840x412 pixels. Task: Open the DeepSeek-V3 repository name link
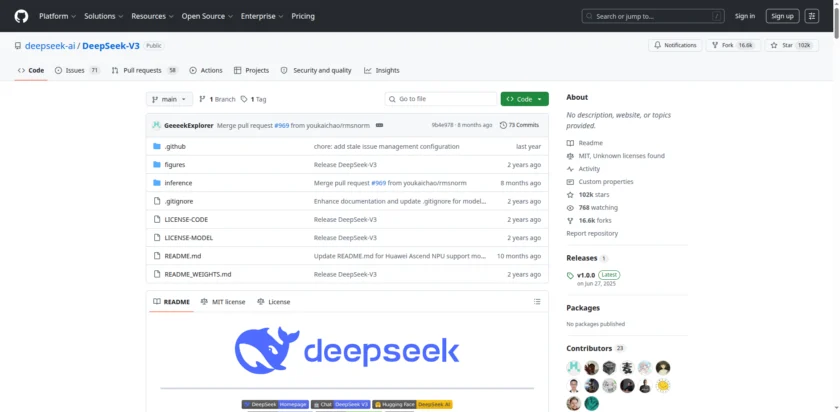pos(111,46)
